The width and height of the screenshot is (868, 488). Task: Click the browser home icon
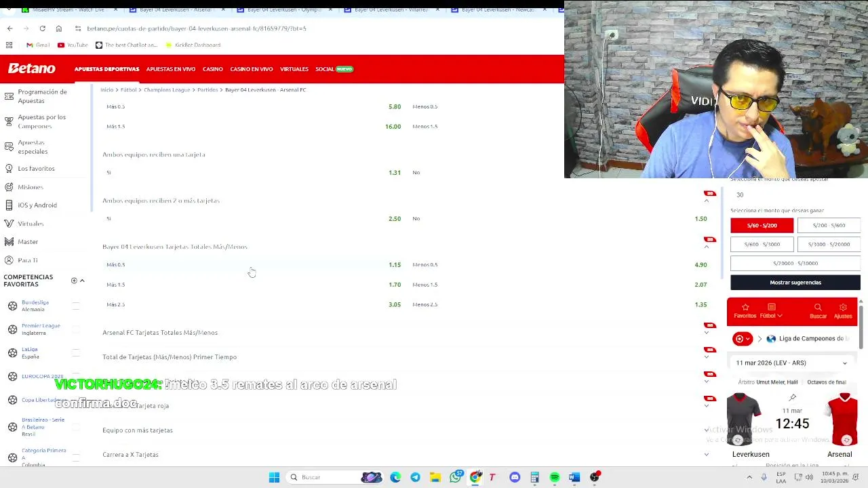click(x=59, y=28)
